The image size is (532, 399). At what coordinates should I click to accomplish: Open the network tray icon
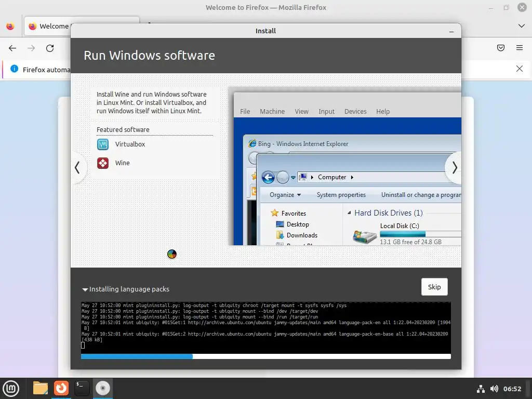(x=481, y=389)
